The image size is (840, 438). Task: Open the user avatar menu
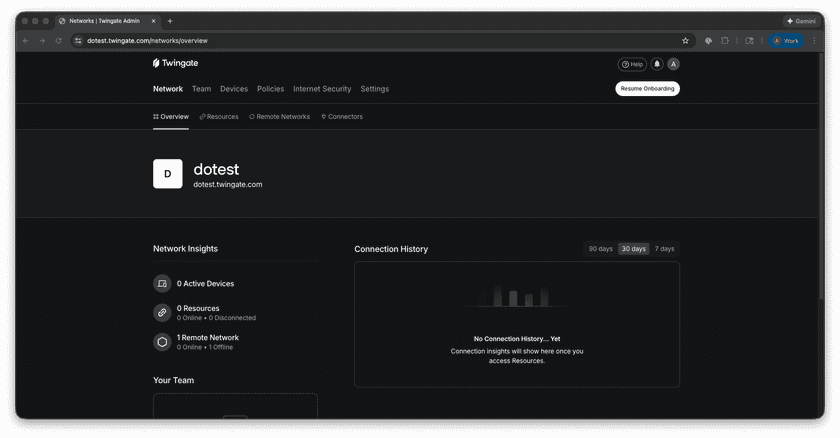tap(673, 64)
